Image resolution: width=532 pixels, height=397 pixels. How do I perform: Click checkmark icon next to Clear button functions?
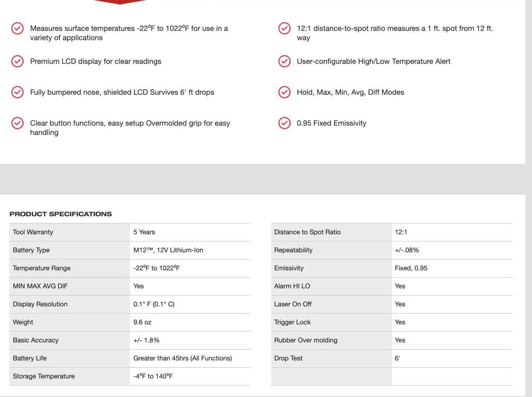pos(18,123)
